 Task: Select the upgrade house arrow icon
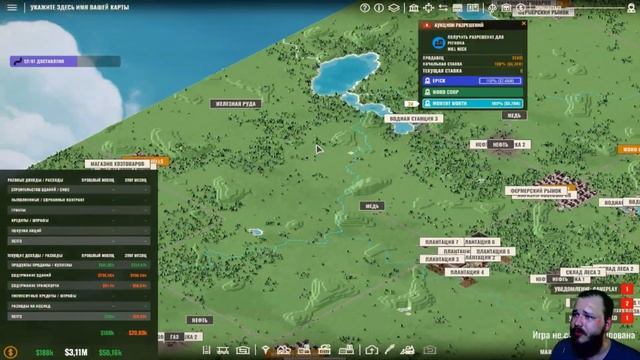pos(371,350)
